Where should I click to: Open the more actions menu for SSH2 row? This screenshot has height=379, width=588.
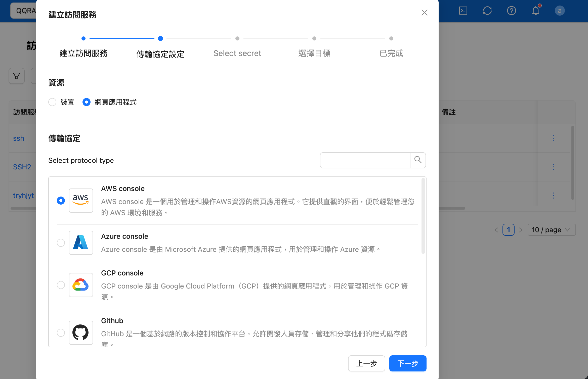click(x=554, y=167)
